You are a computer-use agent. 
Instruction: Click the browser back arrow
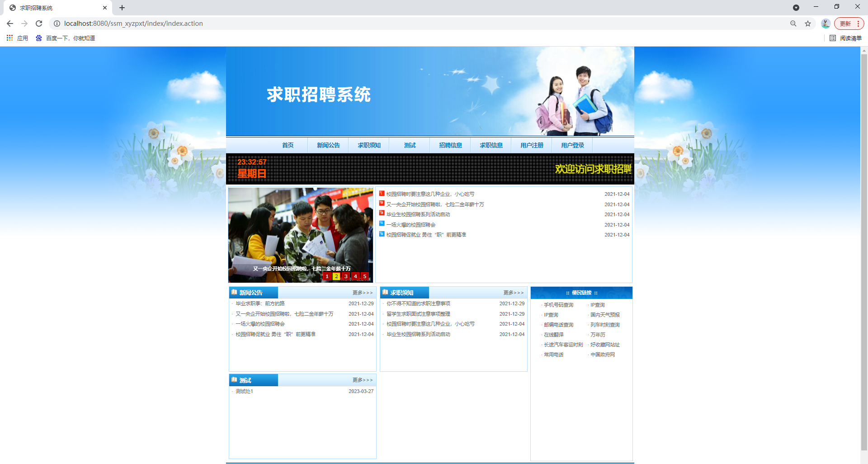click(9, 23)
